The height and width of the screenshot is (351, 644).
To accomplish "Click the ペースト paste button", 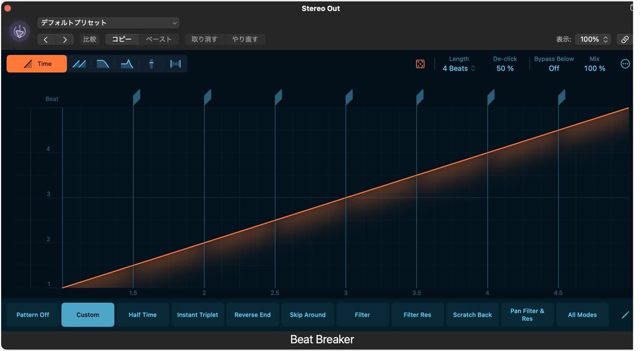I will click(159, 39).
